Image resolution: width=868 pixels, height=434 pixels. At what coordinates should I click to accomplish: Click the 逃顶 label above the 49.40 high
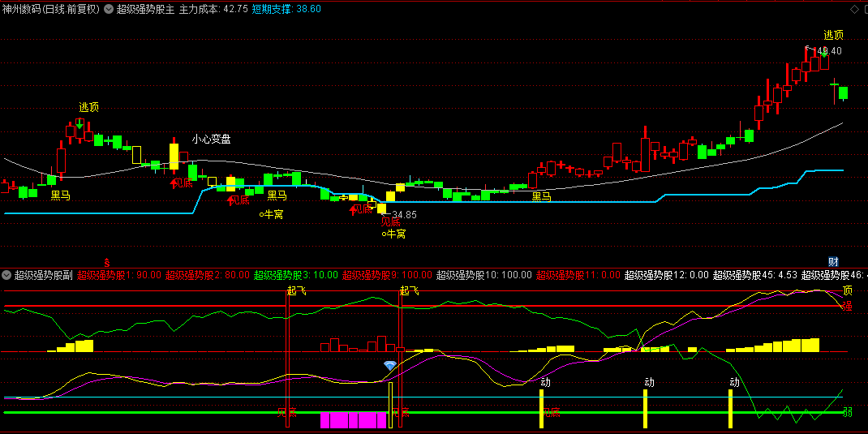point(834,35)
